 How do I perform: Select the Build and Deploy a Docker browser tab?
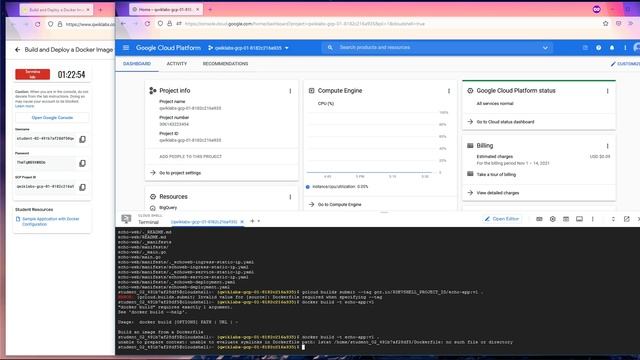click(56, 9)
